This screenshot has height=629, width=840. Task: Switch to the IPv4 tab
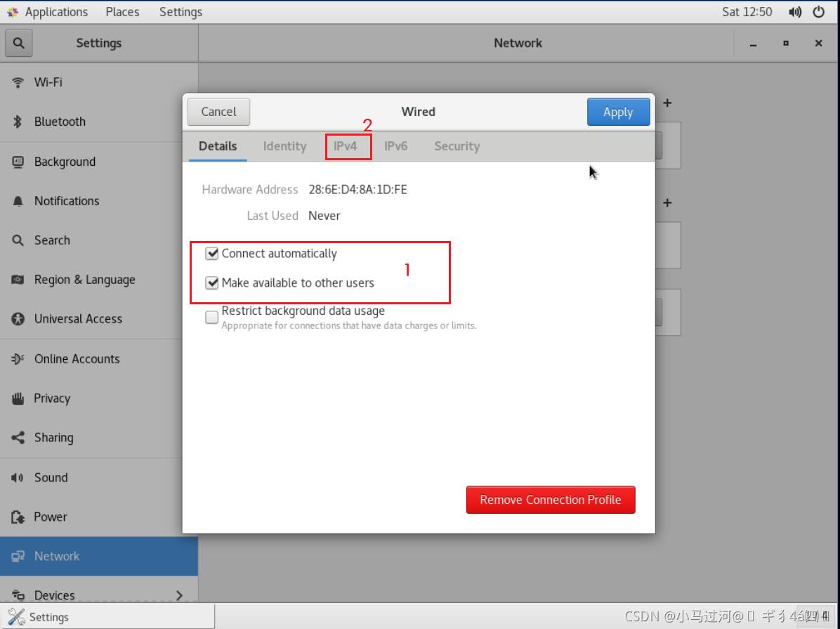coord(346,146)
